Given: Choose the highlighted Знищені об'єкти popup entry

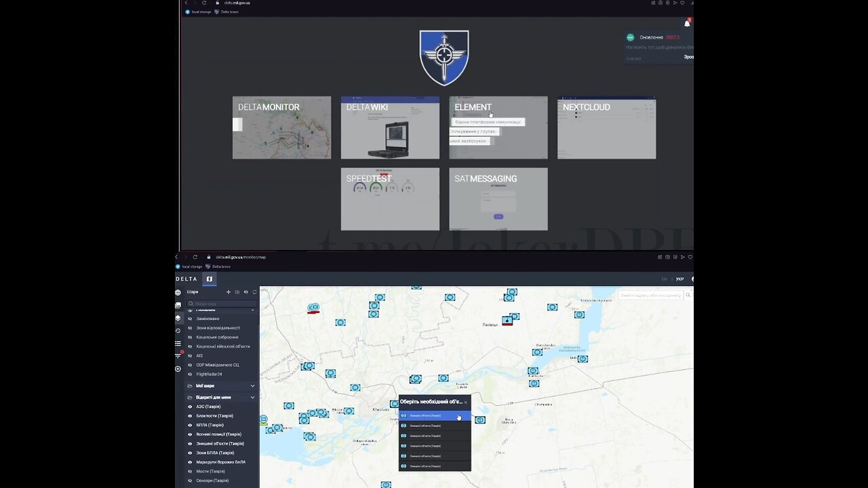Looking at the screenshot, I should pyautogui.click(x=435, y=415).
